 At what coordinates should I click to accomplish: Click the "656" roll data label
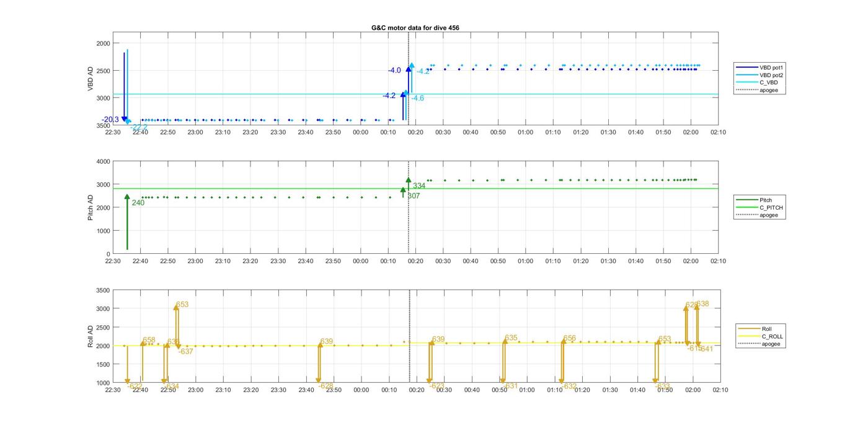pos(570,339)
